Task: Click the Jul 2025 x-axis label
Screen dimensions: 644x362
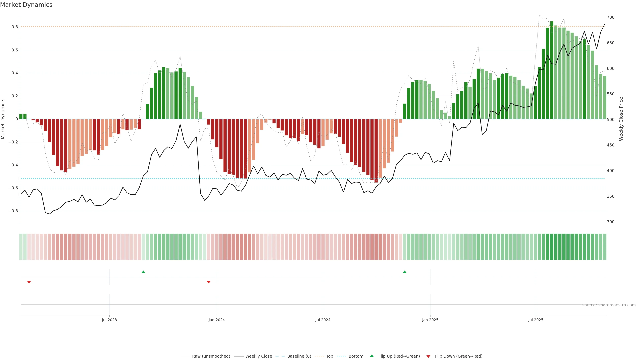Action: click(535, 320)
